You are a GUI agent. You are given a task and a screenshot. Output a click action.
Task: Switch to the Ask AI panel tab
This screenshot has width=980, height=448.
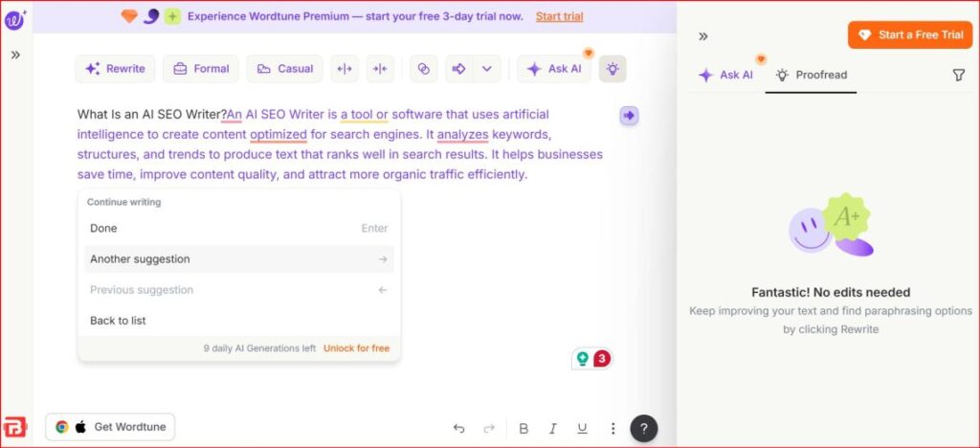[x=725, y=75]
